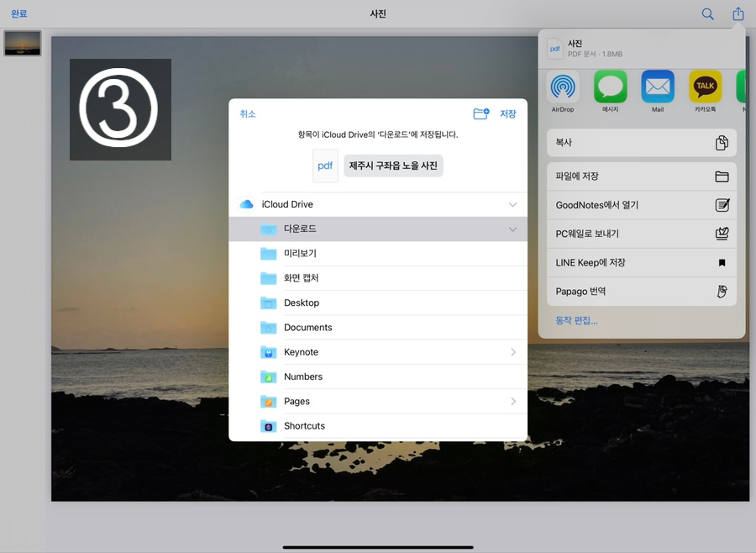The image size is (756, 553).
Task: Choose Papago 번역 action
Action: [x=641, y=292]
